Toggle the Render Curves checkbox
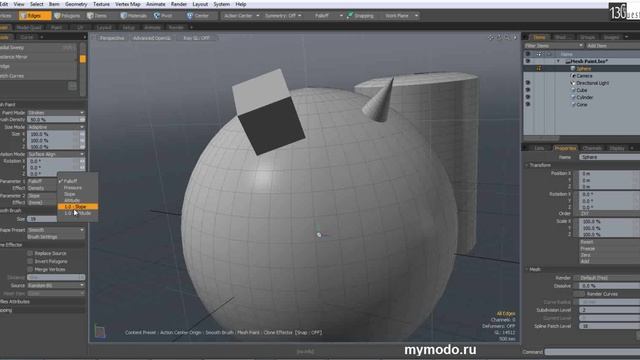 pyautogui.click(x=579, y=294)
